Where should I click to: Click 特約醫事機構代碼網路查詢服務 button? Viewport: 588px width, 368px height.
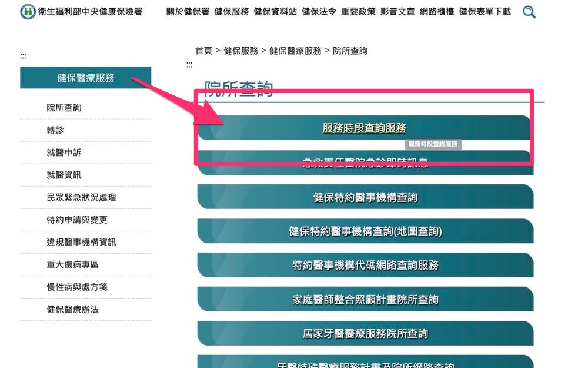365,265
